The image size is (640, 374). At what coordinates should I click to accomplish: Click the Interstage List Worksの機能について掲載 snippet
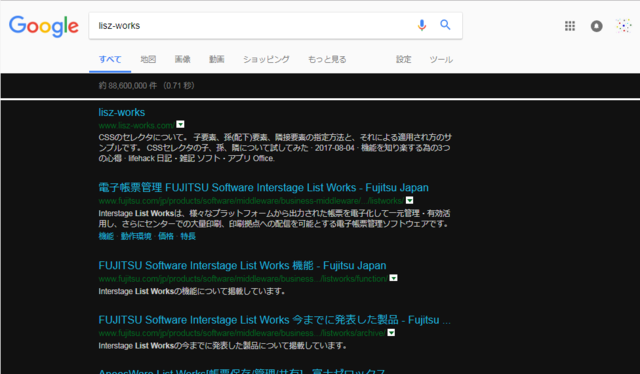coord(192,292)
